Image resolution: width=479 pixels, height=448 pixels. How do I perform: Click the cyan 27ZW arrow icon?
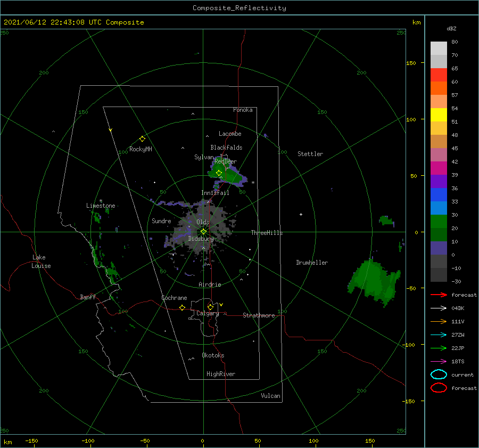pos(439,335)
